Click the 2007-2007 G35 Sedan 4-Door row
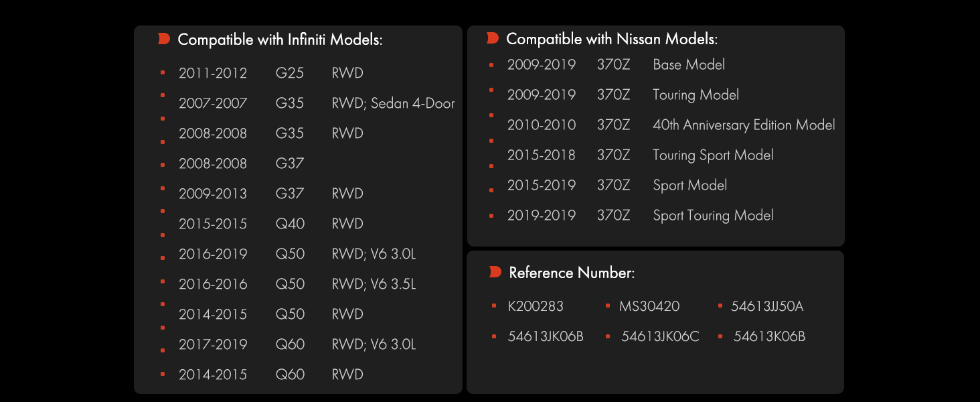 317,103
